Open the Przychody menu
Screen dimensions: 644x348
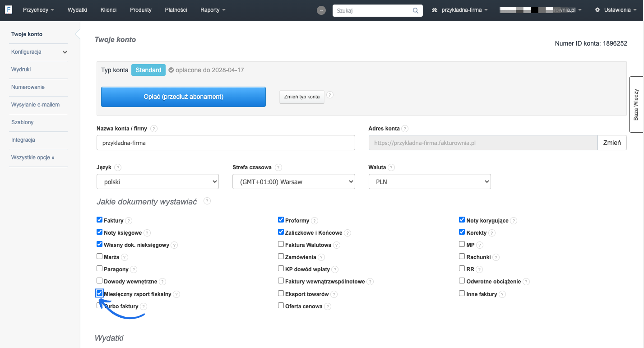coord(38,10)
